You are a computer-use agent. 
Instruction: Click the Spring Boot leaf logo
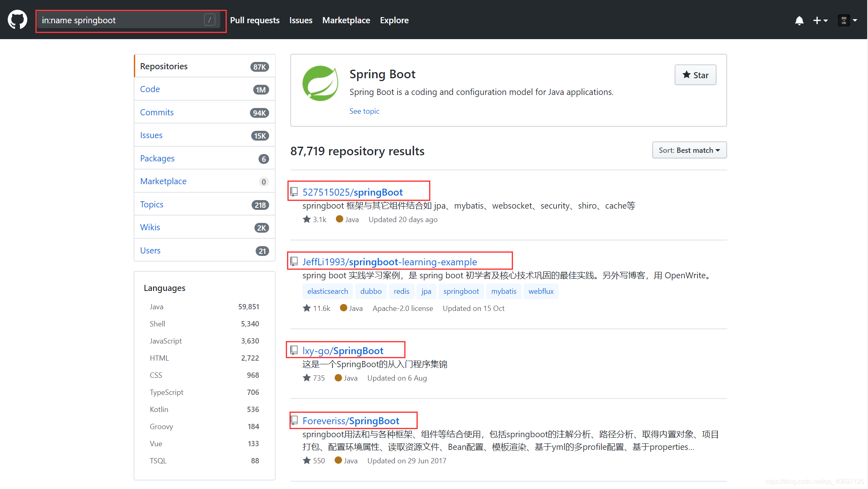click(320, 83)
